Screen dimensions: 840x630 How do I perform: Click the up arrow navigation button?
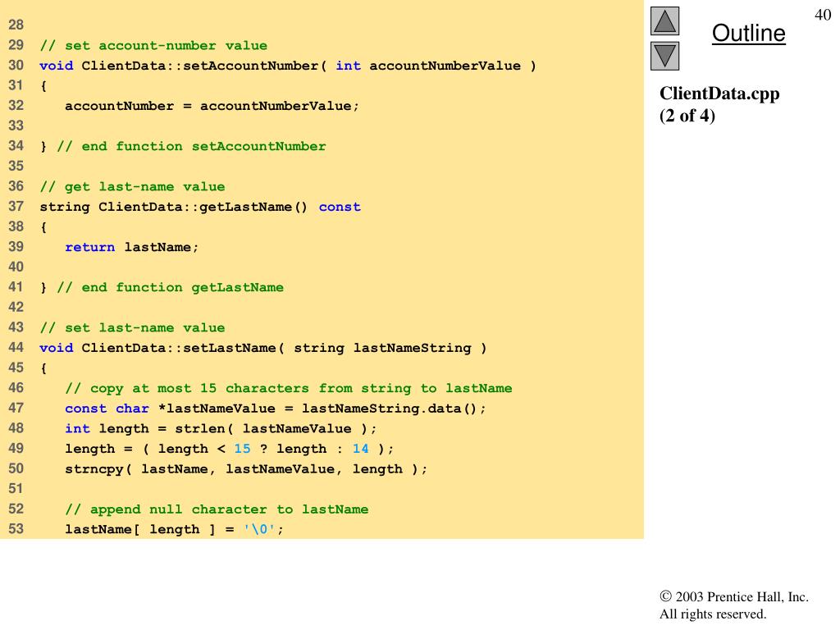[664, 21]
